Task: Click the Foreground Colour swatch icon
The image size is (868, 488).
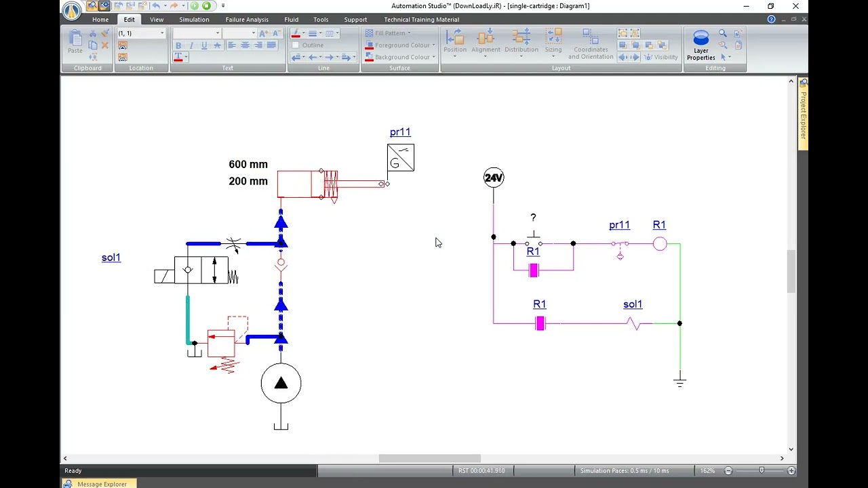Action: pos(369,45)
